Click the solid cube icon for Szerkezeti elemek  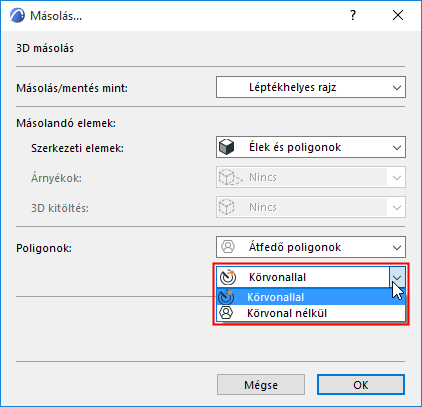(x=227, y=147)
